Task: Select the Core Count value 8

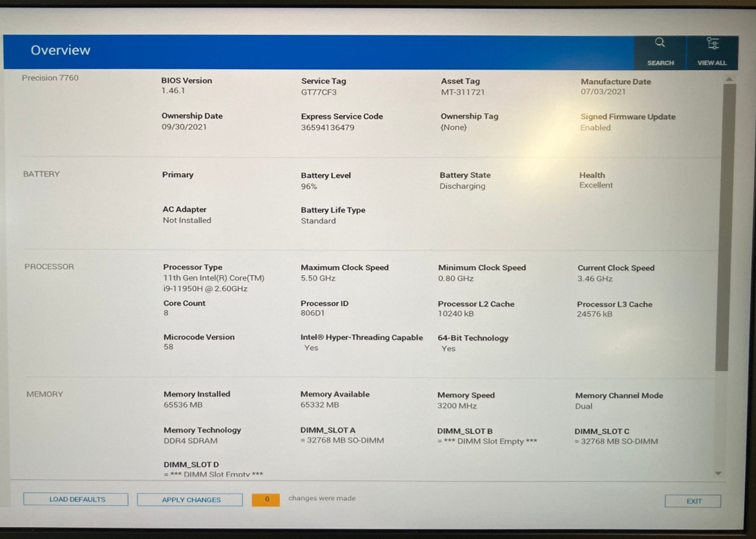Action: (166, 313)
